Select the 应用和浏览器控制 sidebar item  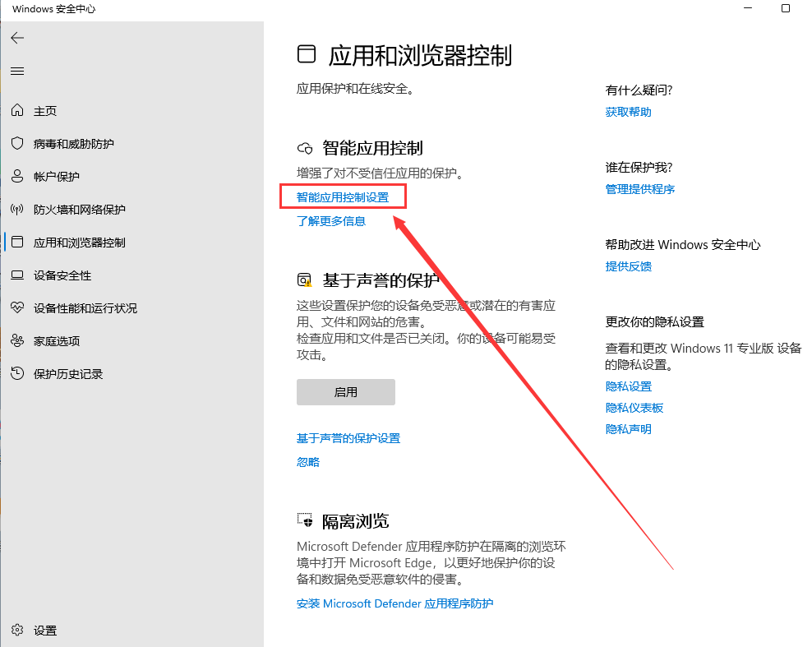coord(79,243)
